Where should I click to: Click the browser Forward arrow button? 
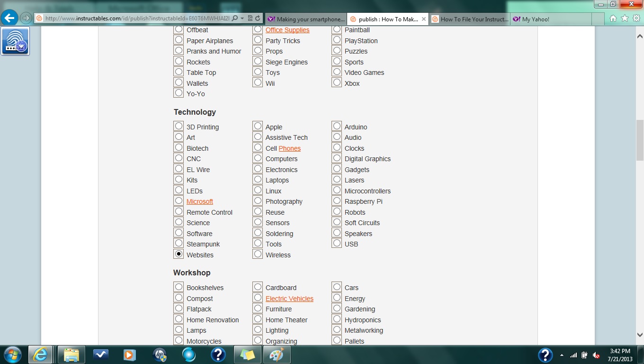tap(26, 18)
